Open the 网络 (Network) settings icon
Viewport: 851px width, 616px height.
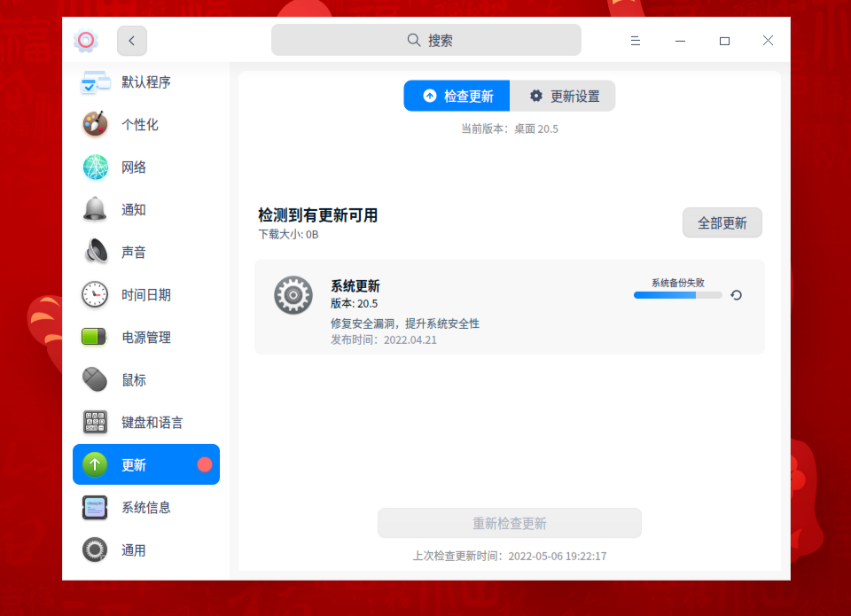click(x=95, y=167)
